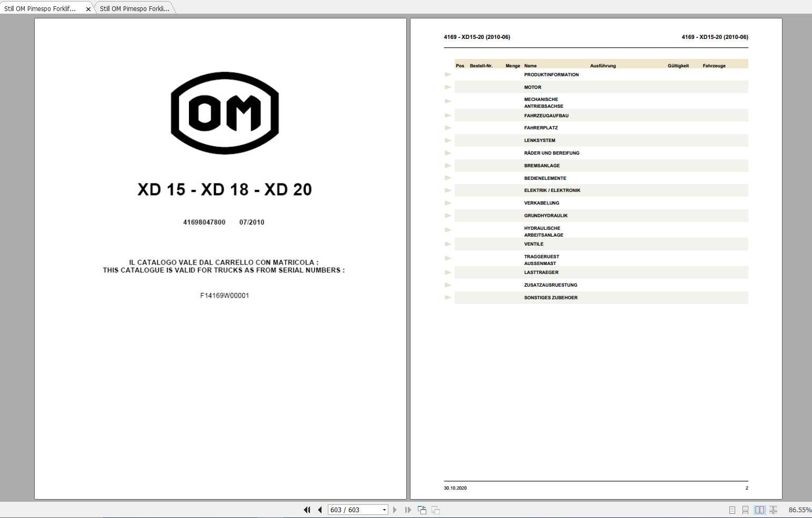Open the page number dropdown
Image resolution: width=812 pixels, height=518 pixels.
tap(384, 510)
